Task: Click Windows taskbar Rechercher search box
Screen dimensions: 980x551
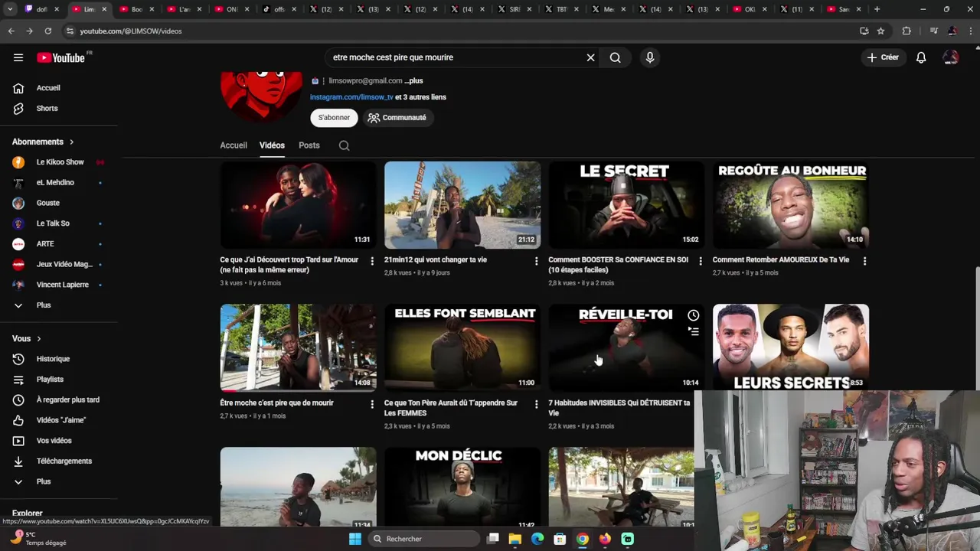Action: [425, 539]
